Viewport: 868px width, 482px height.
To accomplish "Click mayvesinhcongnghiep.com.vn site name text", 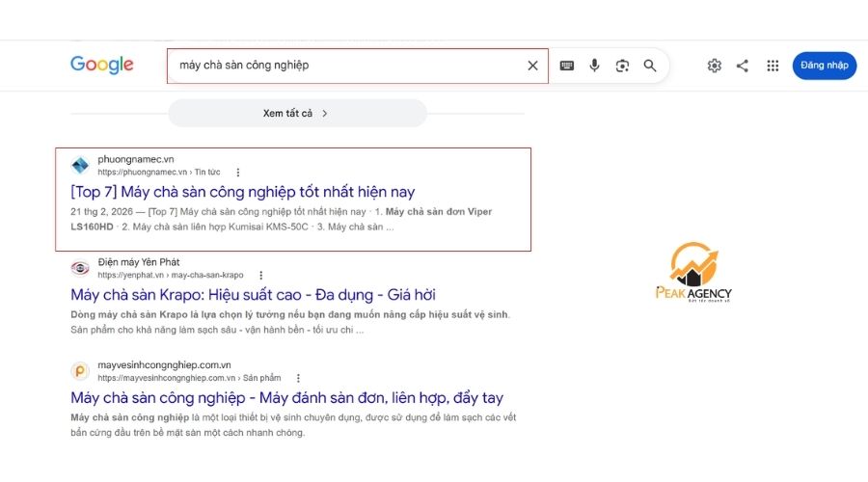I will (x=164, y=365).
